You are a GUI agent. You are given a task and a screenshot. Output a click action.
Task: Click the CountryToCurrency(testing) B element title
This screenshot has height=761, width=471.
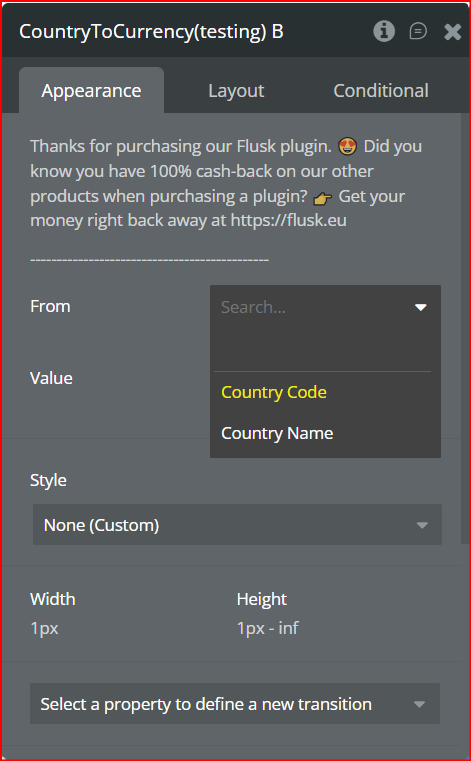click(151, 32)
